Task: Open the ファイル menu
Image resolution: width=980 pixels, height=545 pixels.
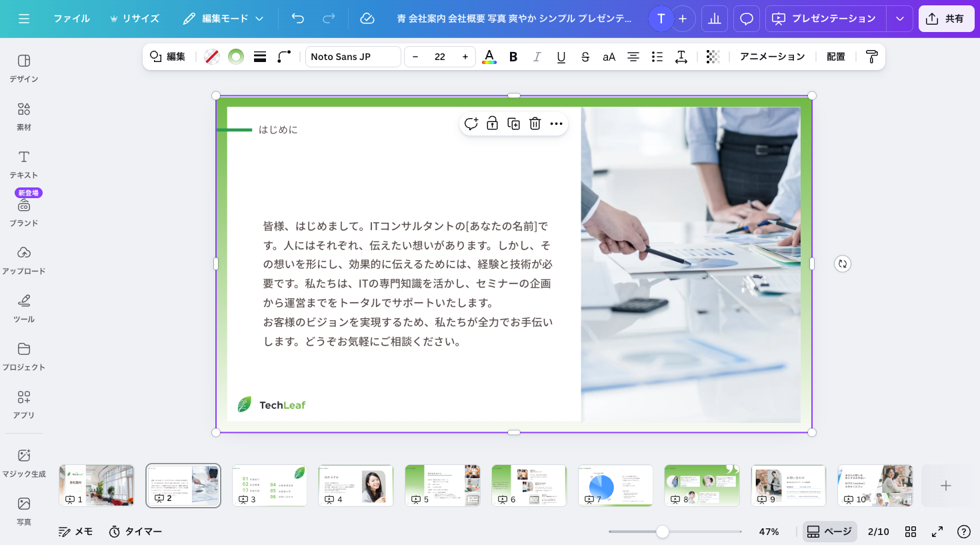Action: (x=71, y=19)
